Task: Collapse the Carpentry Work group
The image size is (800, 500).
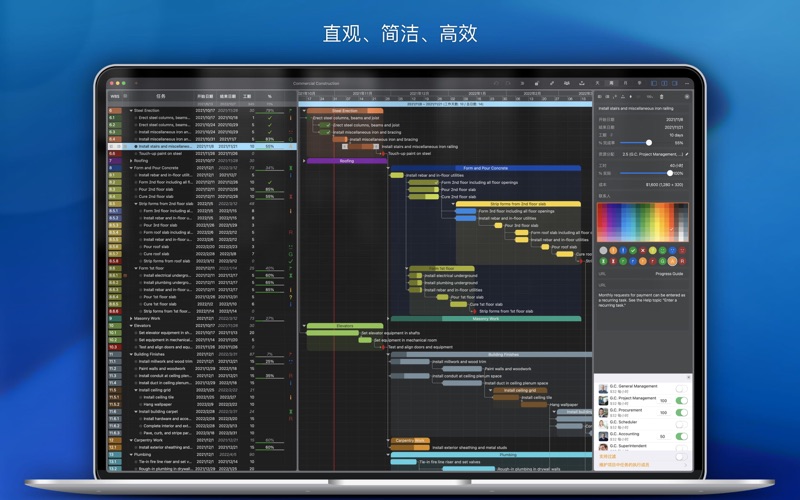Action: tap(131, 440)
